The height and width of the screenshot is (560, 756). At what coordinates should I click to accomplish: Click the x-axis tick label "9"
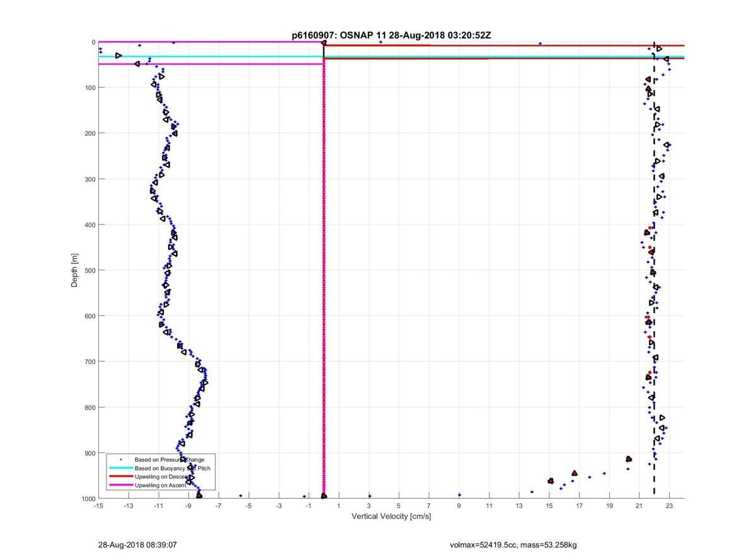coord(459,506)
